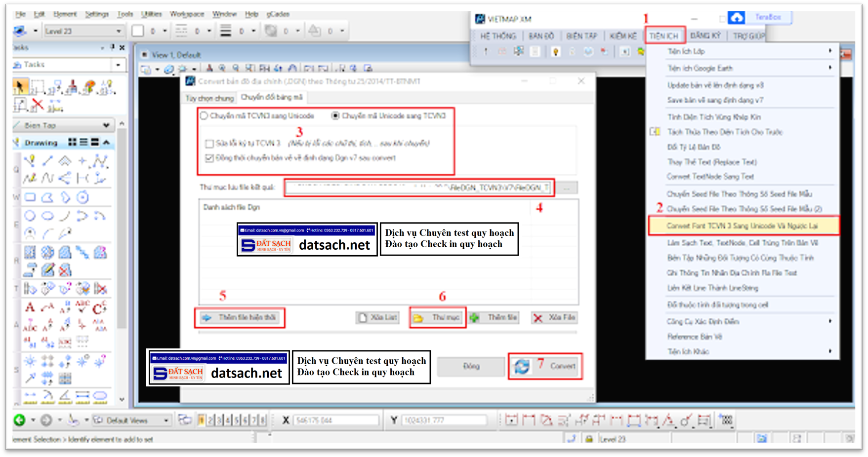This screenshot has width=868, height=457.
Task: Enable the Sửa lỗi ký tự TCVN 3 checkbox
Action: click(x=208, y=144)
